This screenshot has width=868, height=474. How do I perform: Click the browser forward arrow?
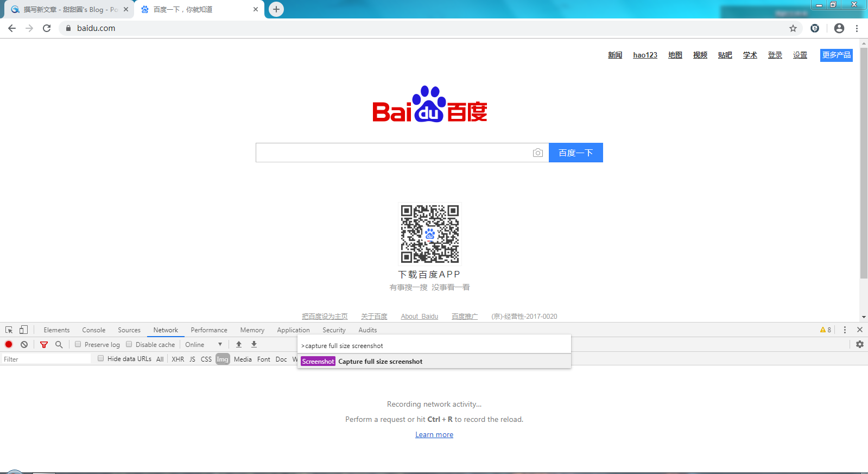pyautogui.click(x=29, y=28)
